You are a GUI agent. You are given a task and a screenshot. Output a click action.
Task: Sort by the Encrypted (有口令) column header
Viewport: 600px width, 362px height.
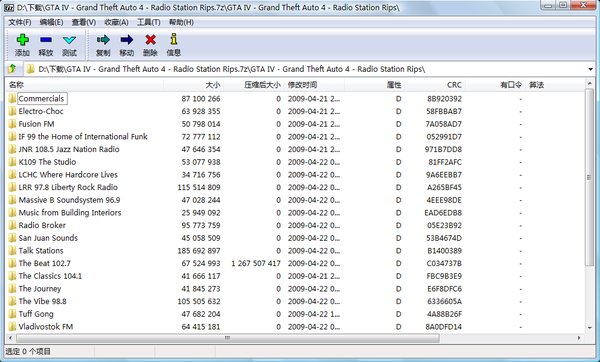(496, 85)
